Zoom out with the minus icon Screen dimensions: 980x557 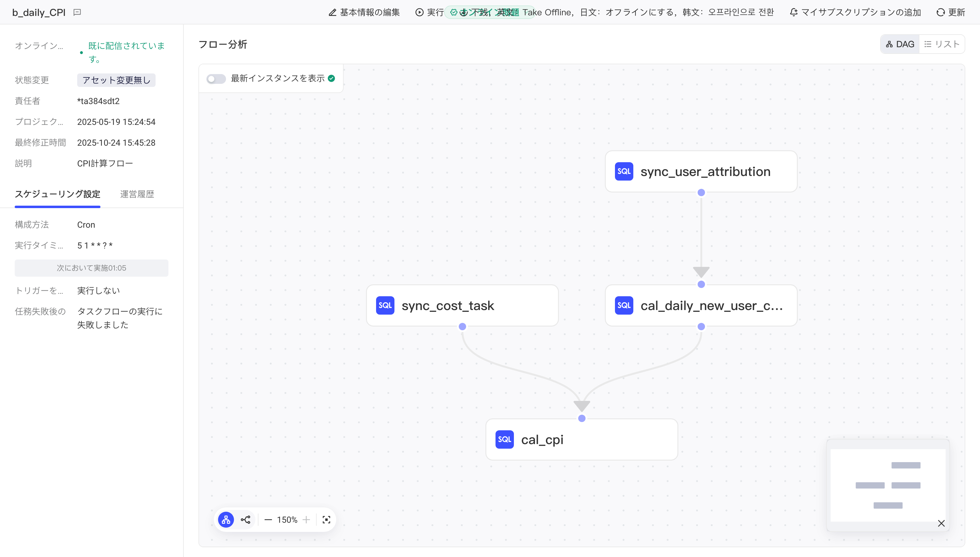[x=268, y=520]
